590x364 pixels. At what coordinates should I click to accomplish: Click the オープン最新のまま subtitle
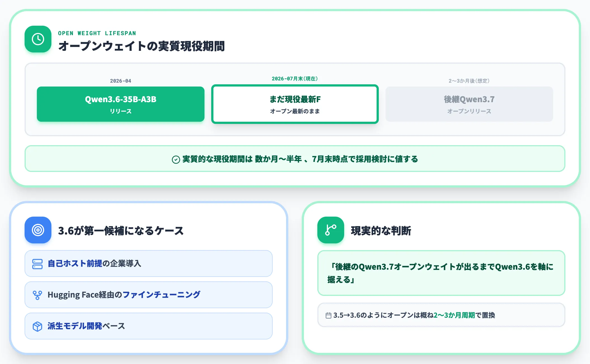[295, 111]
